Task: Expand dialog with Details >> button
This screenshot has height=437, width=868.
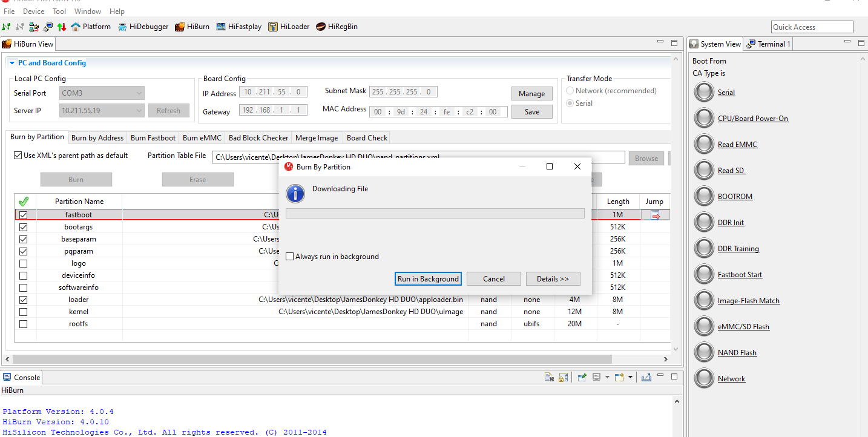Action: 553,278
